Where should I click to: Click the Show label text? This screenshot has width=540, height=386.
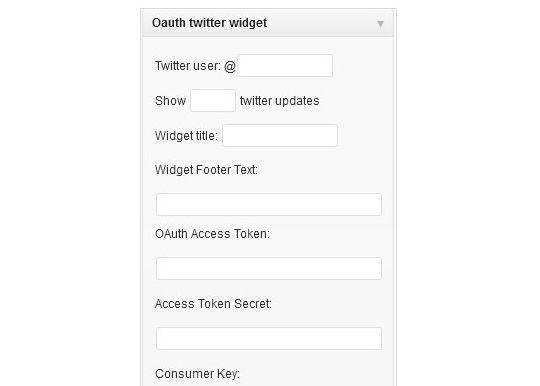(170, 101)
